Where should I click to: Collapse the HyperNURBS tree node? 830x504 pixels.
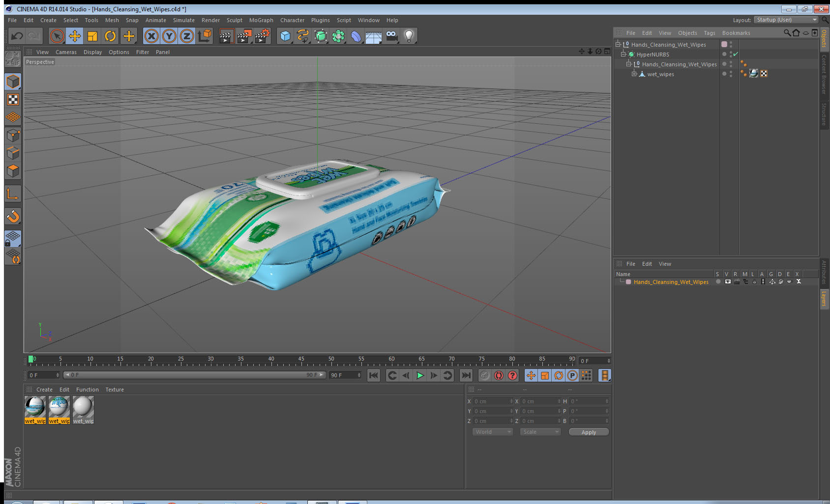coord(623,54)
